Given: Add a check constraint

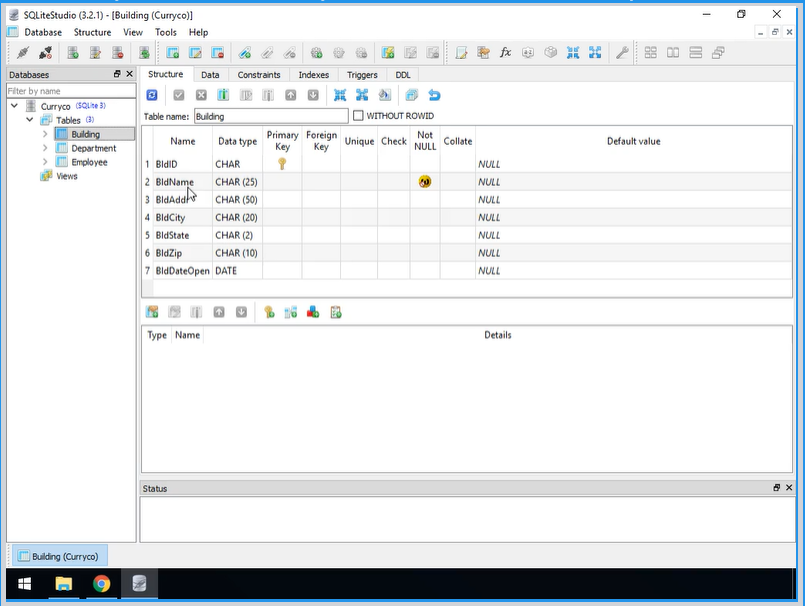Looking at the screenshot, I should 335,311.
